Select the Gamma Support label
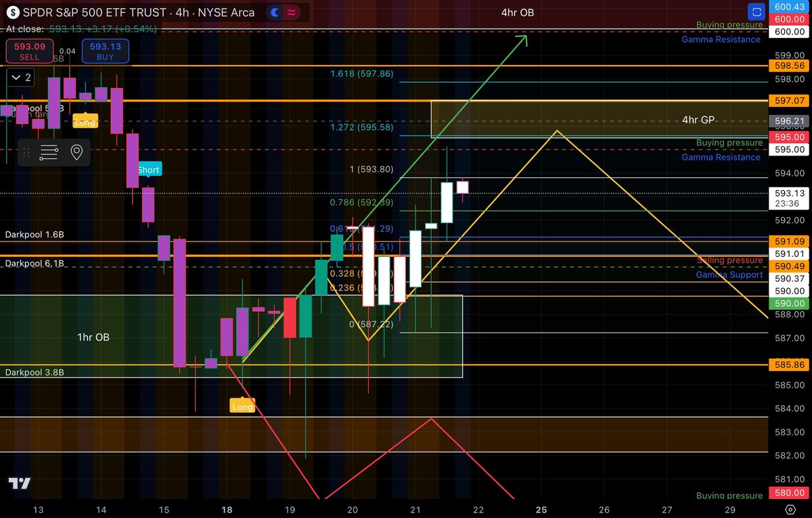This screenshot has width=812, height=518. pos(729,275)
